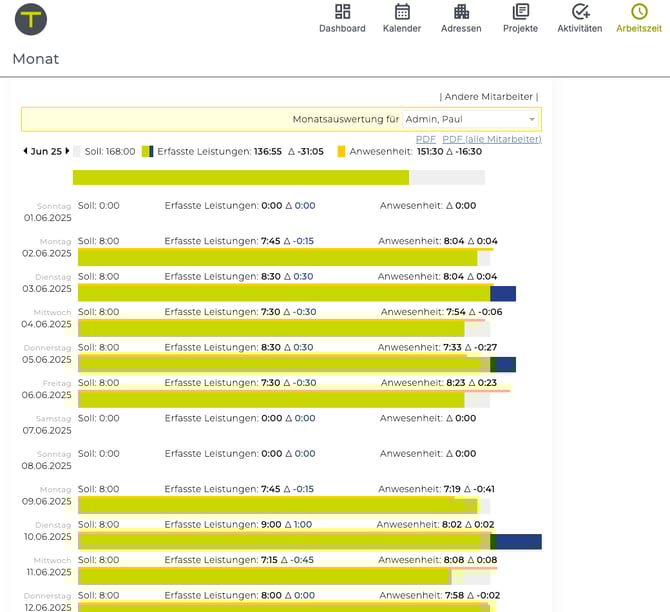Click monthly Anwesenheit value 151:30
Image resolution: width=670 pixels, height=612 pixels.
click(430, 151)
